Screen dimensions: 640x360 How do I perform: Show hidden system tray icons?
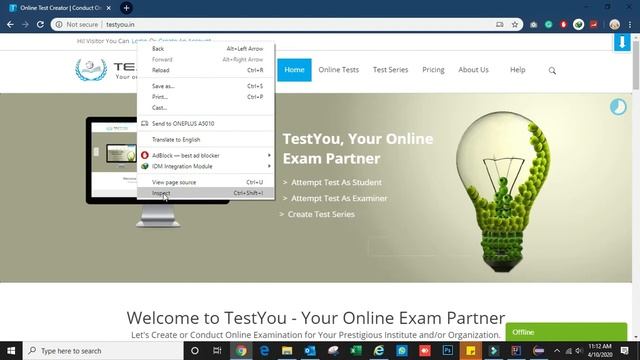[x=557, y=351]
